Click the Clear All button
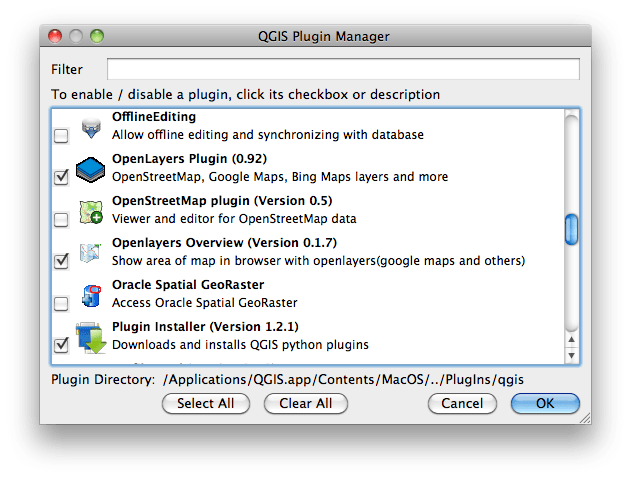Screen dimensions: 631x479 [306, 403]
